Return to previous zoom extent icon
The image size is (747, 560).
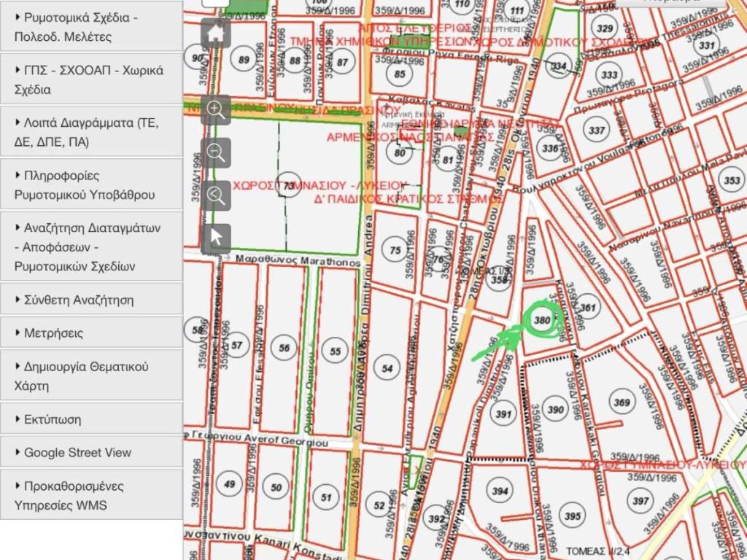(x=215, y=195)
